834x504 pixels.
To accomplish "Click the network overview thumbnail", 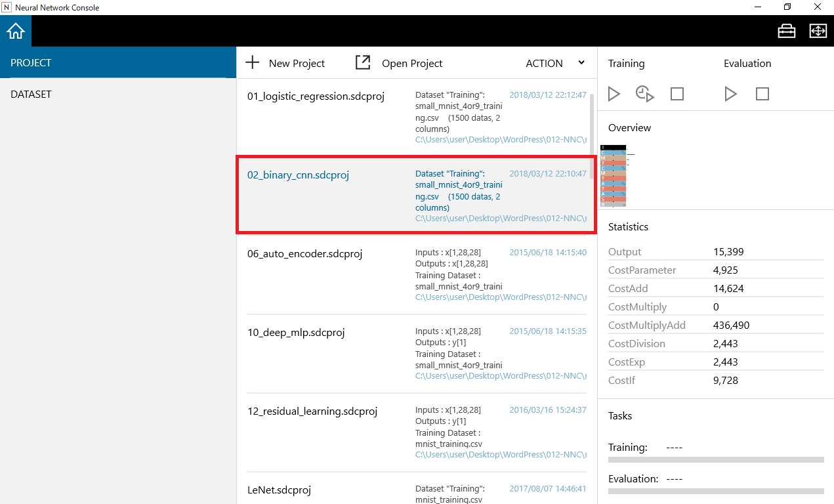I will coord(614,175).
